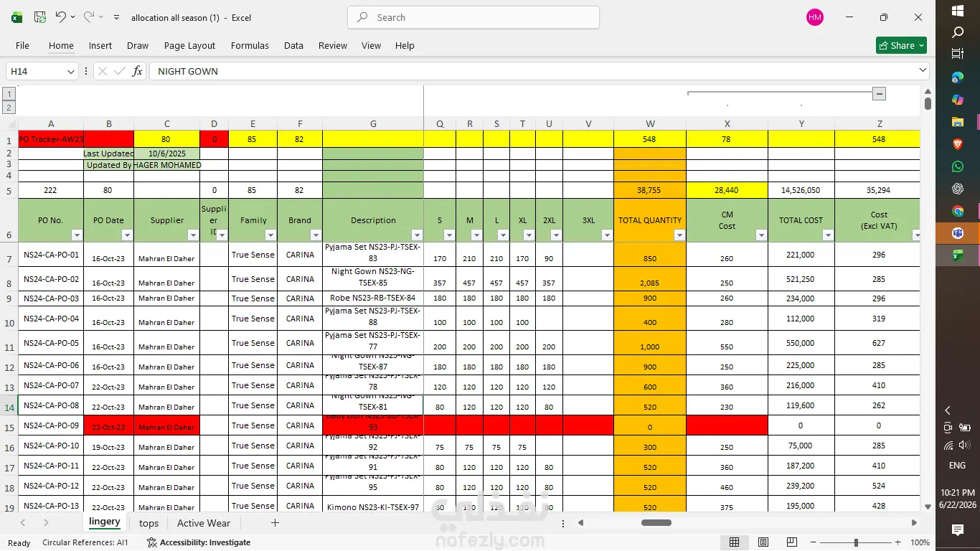The height and width of the screenshot is (551, 980).
Task: Select cell NS24-CA-PO-05
Action: [x=51, y=343]
